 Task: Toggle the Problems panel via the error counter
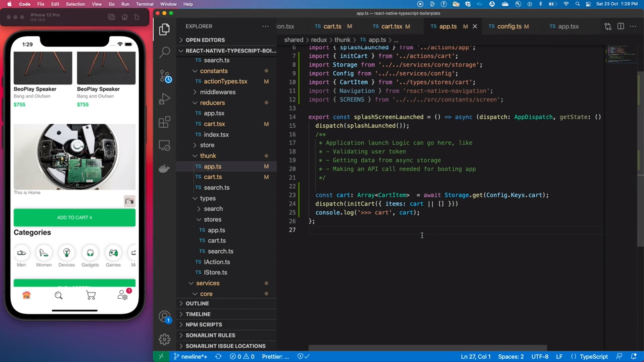242,356
